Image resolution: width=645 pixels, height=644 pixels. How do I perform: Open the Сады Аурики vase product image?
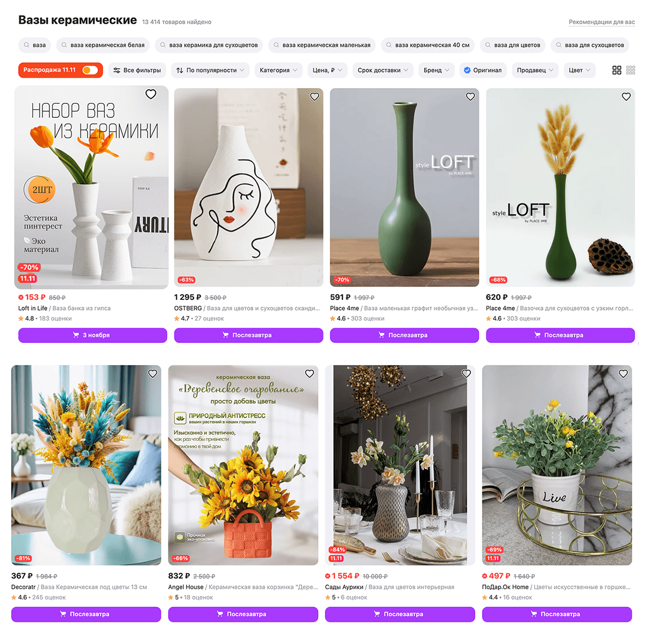[400, 465]
